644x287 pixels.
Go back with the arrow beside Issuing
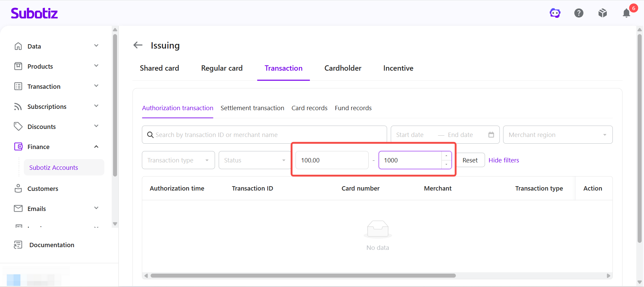[x=138, y=45]
